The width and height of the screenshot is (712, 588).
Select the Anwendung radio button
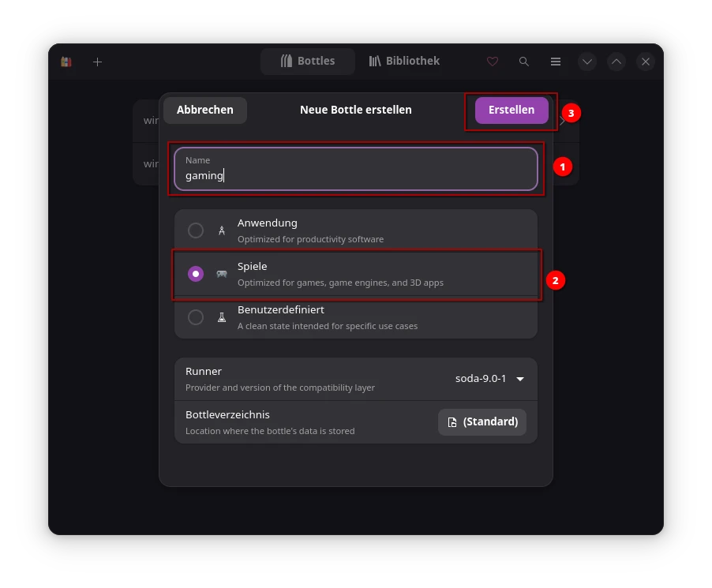coord(196,230)
